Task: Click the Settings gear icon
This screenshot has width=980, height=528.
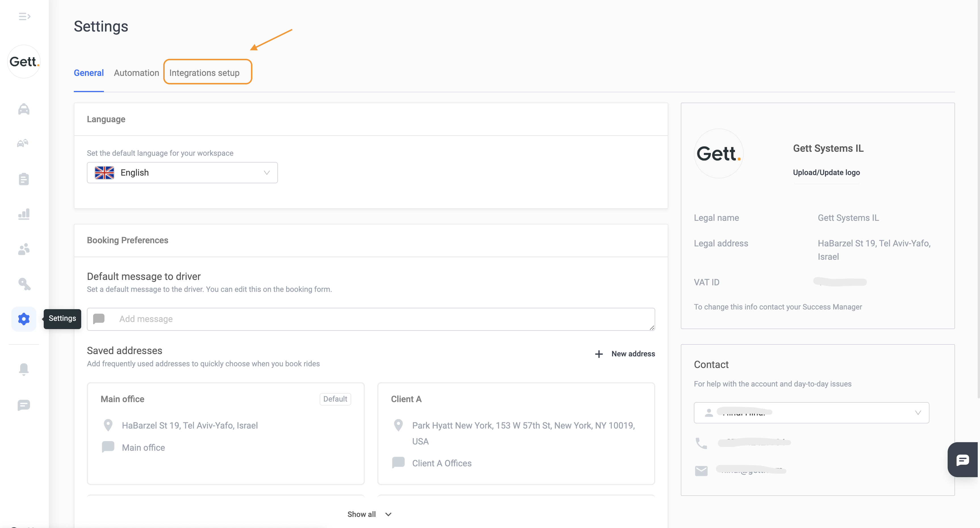Action: click(24, 319)
